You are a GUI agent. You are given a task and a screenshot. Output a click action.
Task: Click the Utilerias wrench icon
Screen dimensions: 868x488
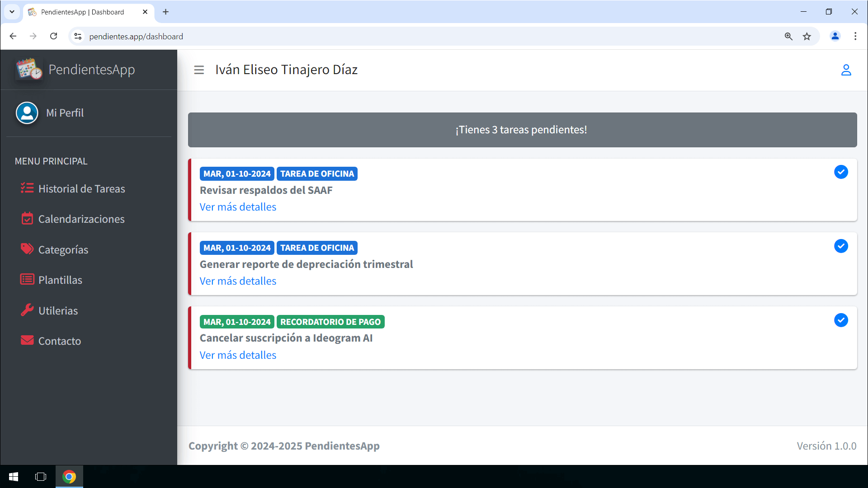[27, 310]
